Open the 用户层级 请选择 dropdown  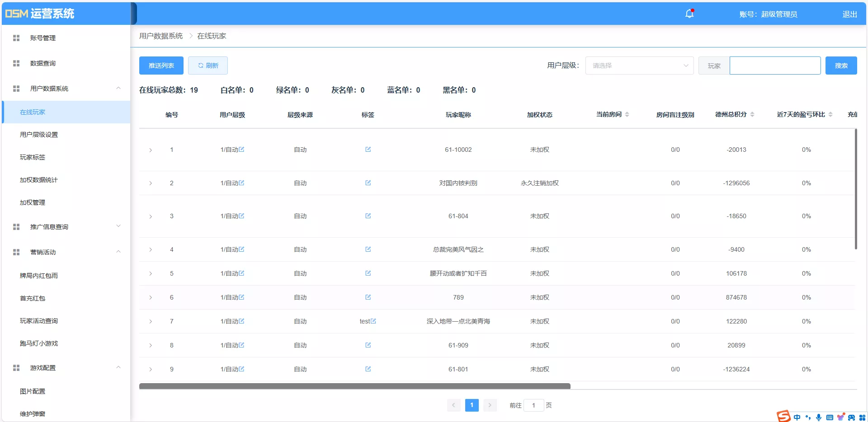[639, 66]
